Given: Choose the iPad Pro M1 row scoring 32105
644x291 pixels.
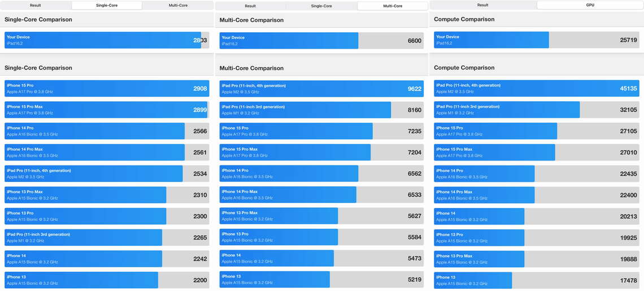Looking at the screenshot, I should [537, 110].
